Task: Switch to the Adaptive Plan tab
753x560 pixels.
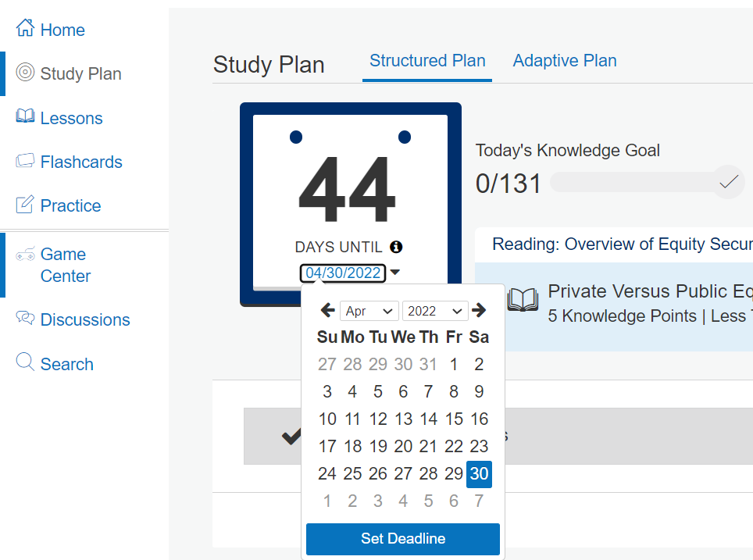Action: tap(565, 60)
